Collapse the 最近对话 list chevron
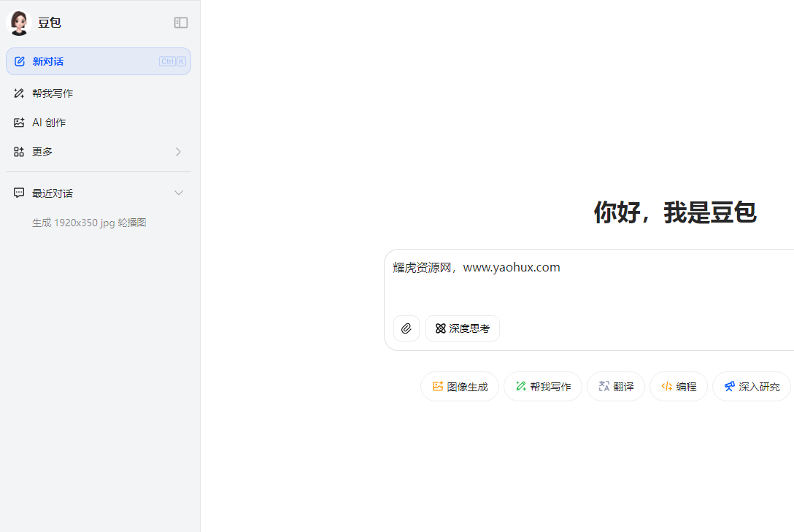 (179, 193)
